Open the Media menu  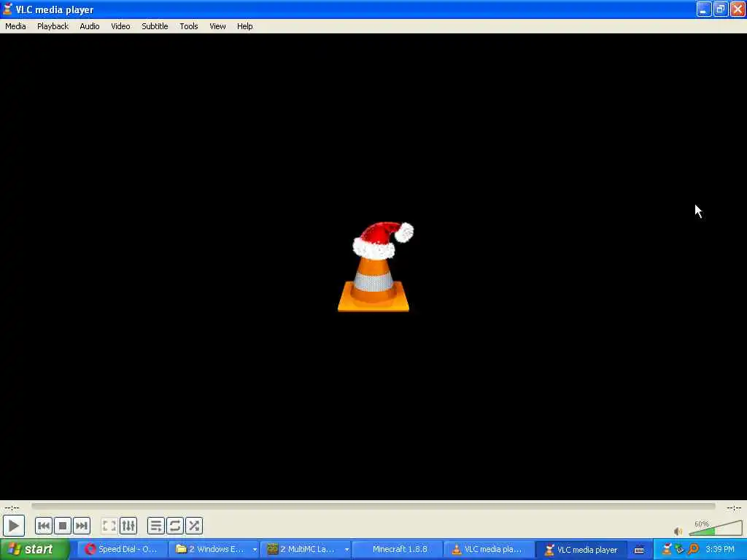coord(15,26)
